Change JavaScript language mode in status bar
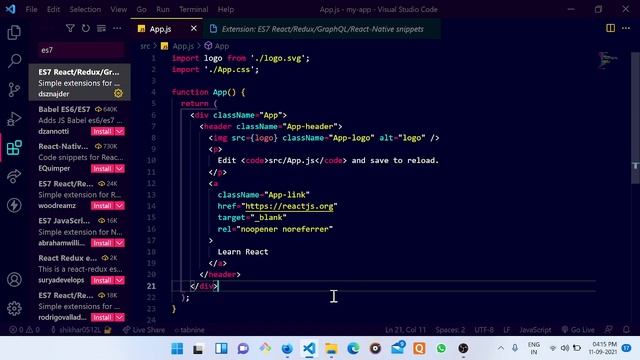Image resolution: width=640 pixels, height=360 pixels. pyautogui.click(x=535, y=329)
